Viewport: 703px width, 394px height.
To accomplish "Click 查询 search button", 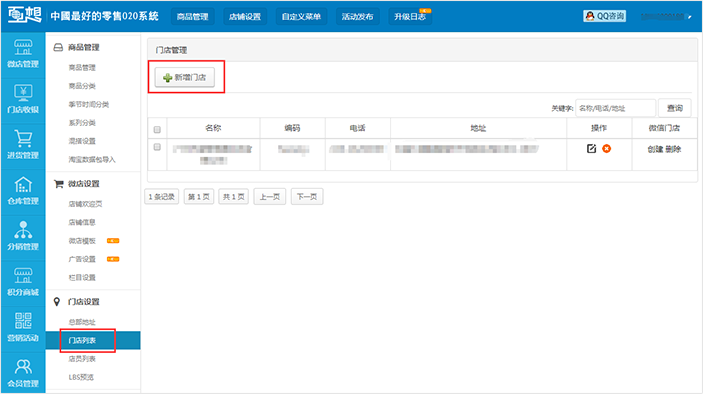I will 674,108.
